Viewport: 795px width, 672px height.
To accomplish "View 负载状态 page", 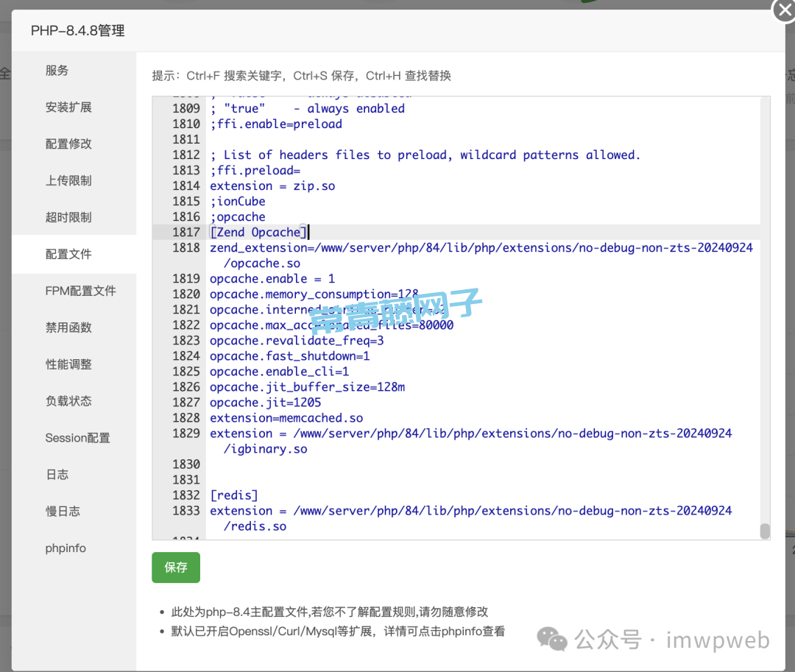I will coord(68,401).
